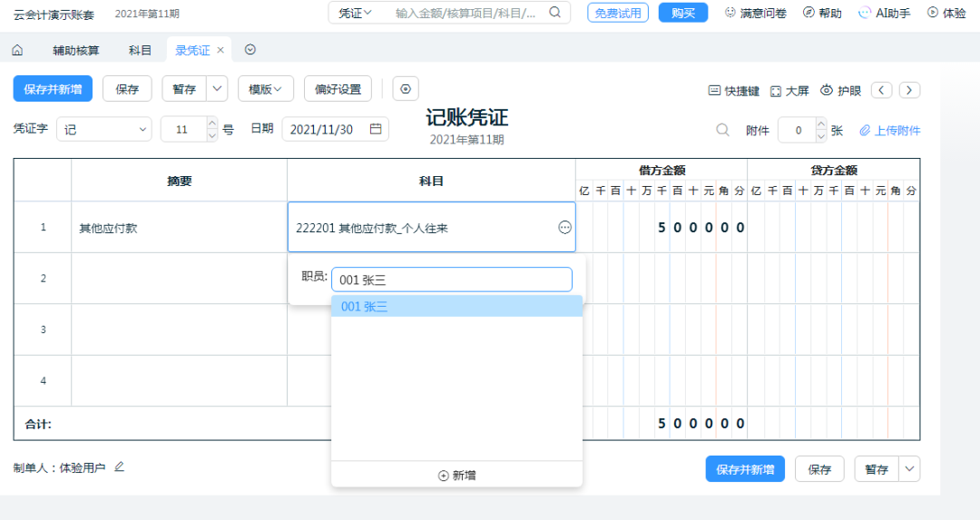Expand the top 暂存 dropdown arrow
Viewport: 980px width, 520px height.
point(217,89)
